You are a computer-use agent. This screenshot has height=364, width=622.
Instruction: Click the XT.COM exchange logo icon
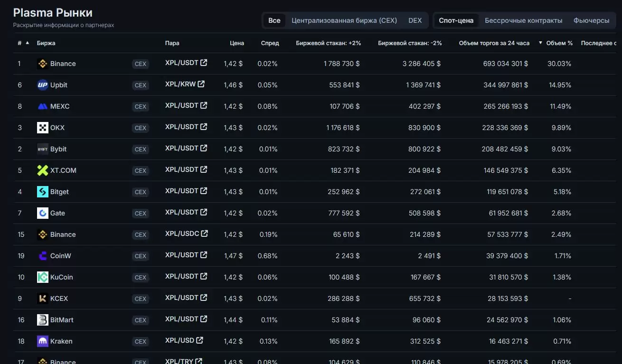pos(43,170)
